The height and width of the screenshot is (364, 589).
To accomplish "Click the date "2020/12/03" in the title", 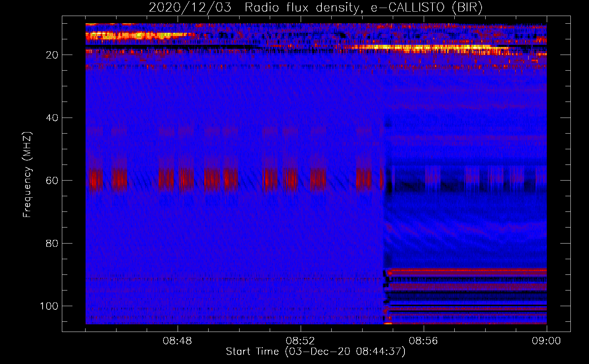I will (190, 8).
